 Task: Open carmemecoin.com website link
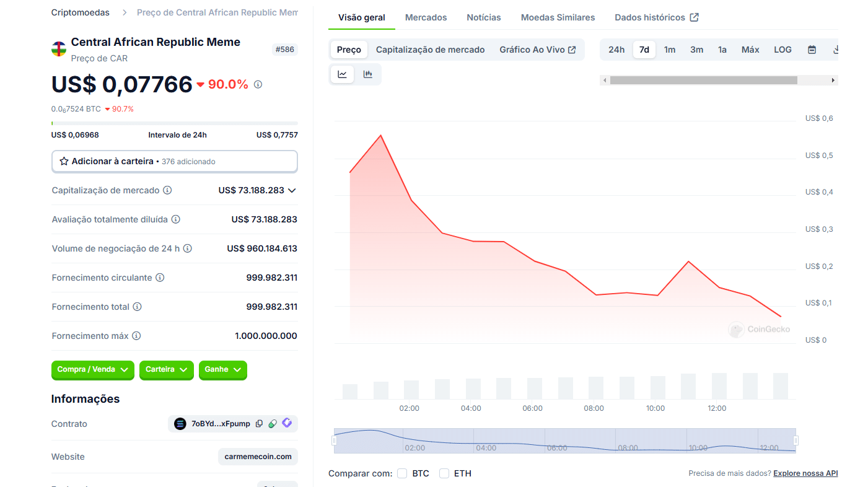(258, 457)
